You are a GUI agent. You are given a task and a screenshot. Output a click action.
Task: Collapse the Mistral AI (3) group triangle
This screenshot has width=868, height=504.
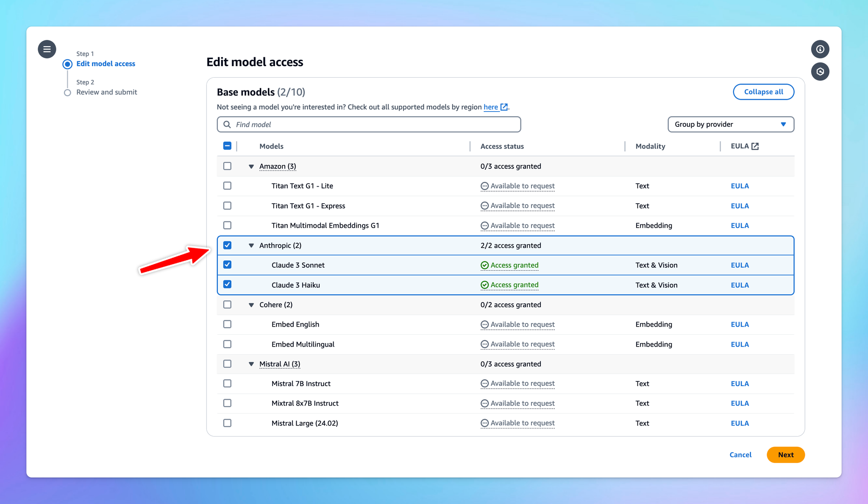point(251,364)
